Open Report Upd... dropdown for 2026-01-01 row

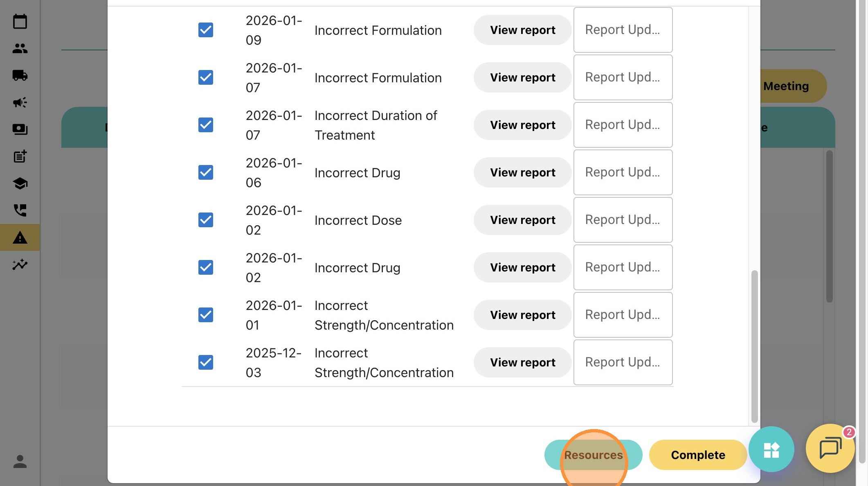tap(623, 315)
